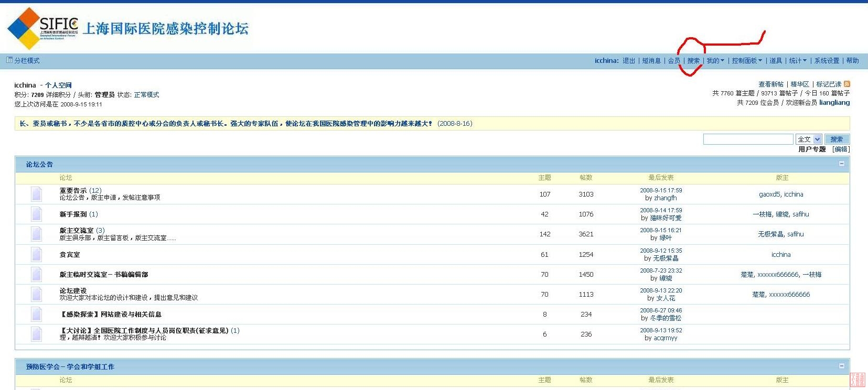Open last post 2008-9-13 19:52 by acqrmyy
Image resolution: width=868 pixels, height=390 pixels.
click(661, 330)
